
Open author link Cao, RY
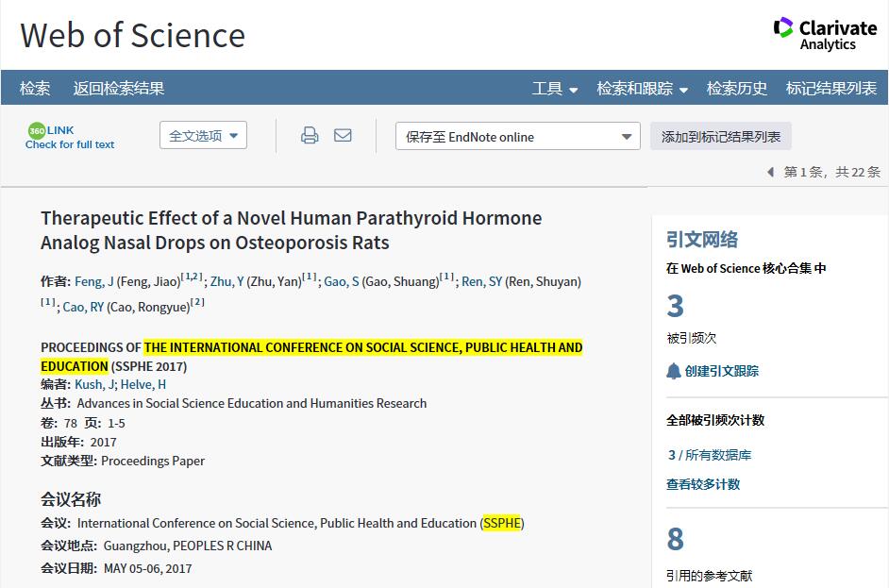(83, 308)
